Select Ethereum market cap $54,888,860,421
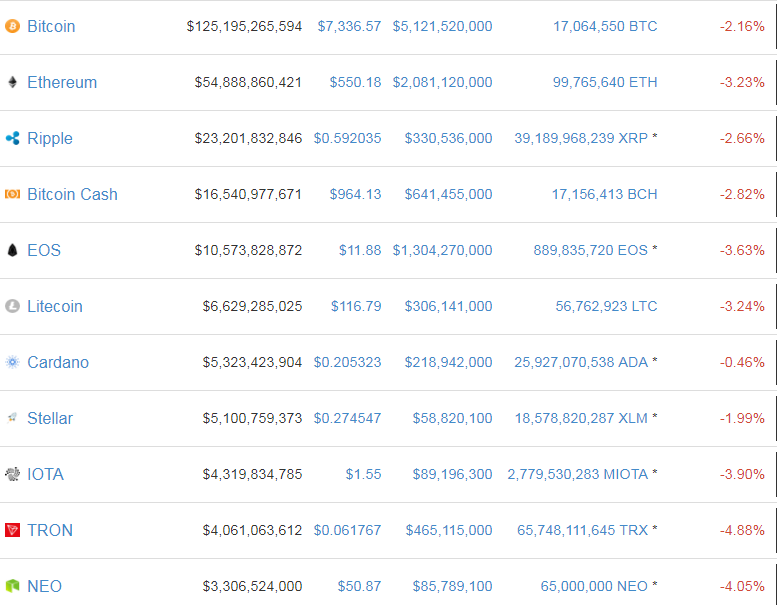The height and width of the screenshot is (605, 777). [x=248, y=82]
